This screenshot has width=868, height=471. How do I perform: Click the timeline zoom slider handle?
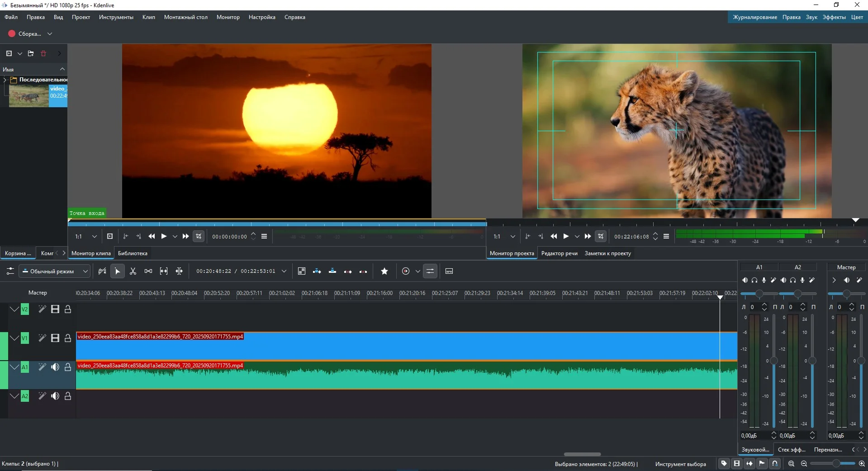coord(836,463)
